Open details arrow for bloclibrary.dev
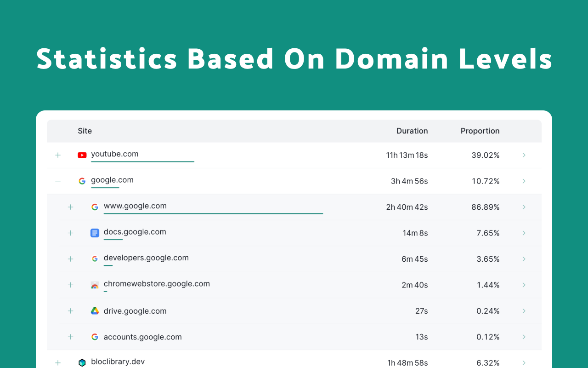This screenshot has height=368, width=588. point(524,363)
